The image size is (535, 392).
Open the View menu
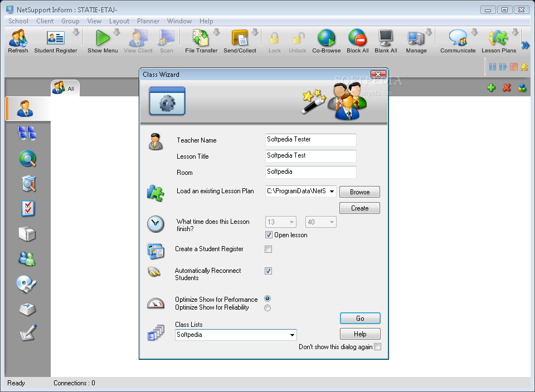point(95,21)
